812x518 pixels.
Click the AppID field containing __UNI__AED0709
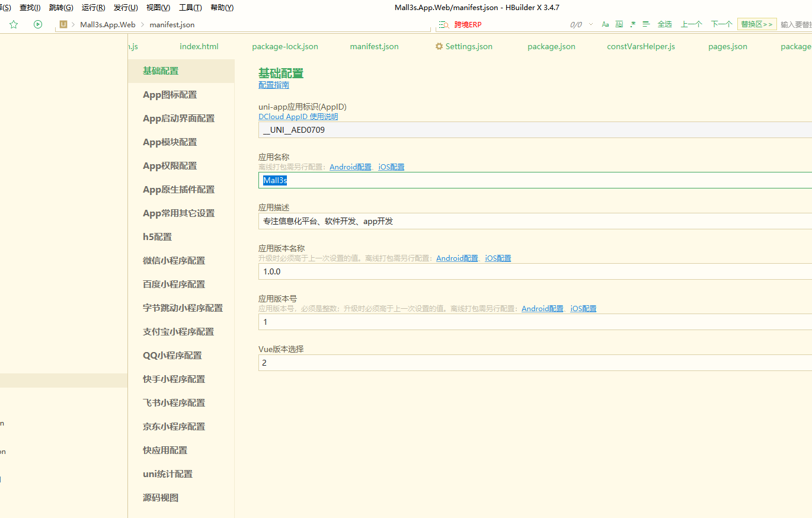point(535,130)
